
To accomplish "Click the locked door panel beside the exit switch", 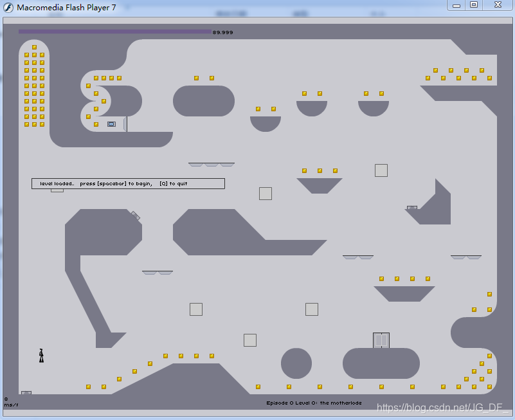I will (x=125, y=124).
